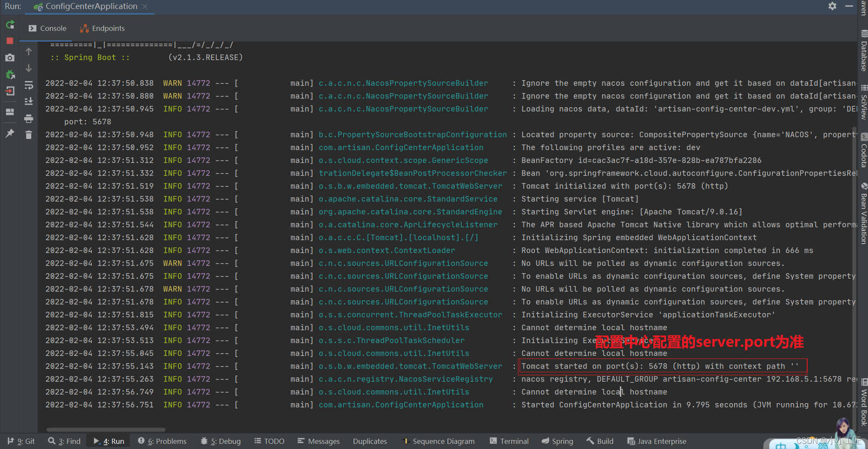Switch to the Endpoints tab
Viewport: 868px width, 449px height.
(103, 28)
